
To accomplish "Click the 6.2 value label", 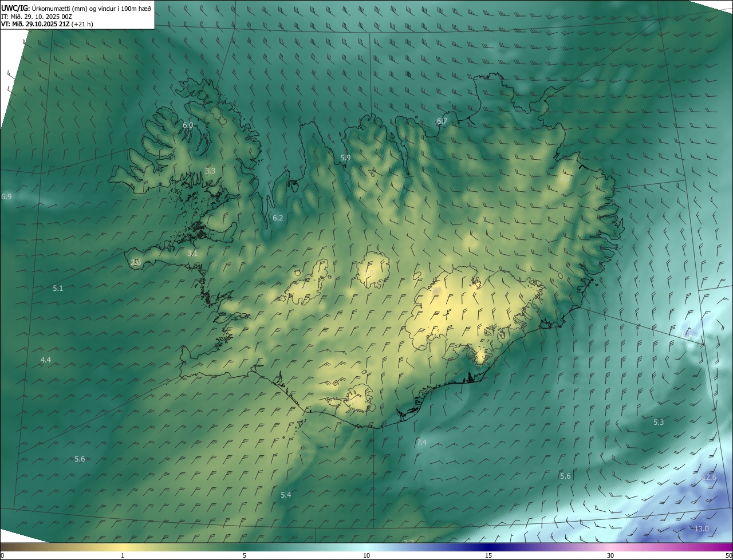I will [x=278, y=218].
